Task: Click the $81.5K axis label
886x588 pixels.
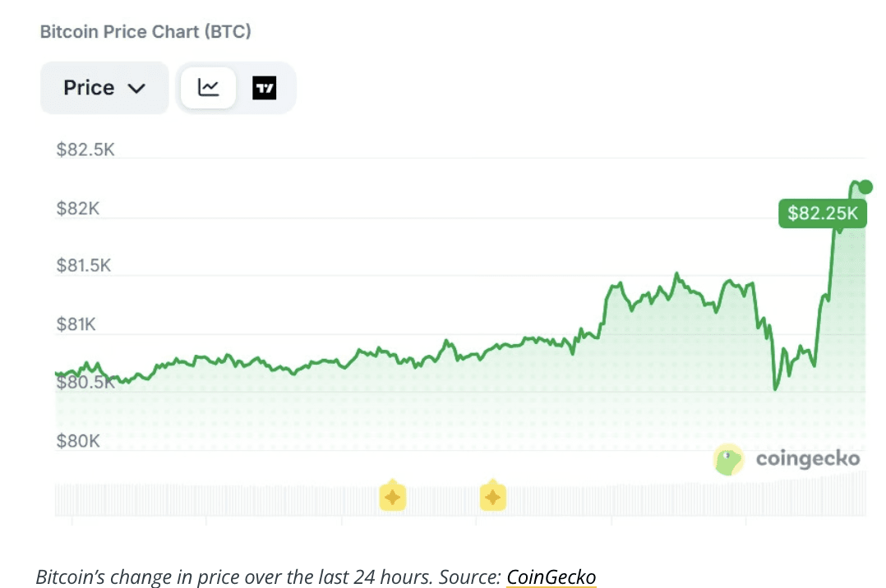Action: click(84, 265)
